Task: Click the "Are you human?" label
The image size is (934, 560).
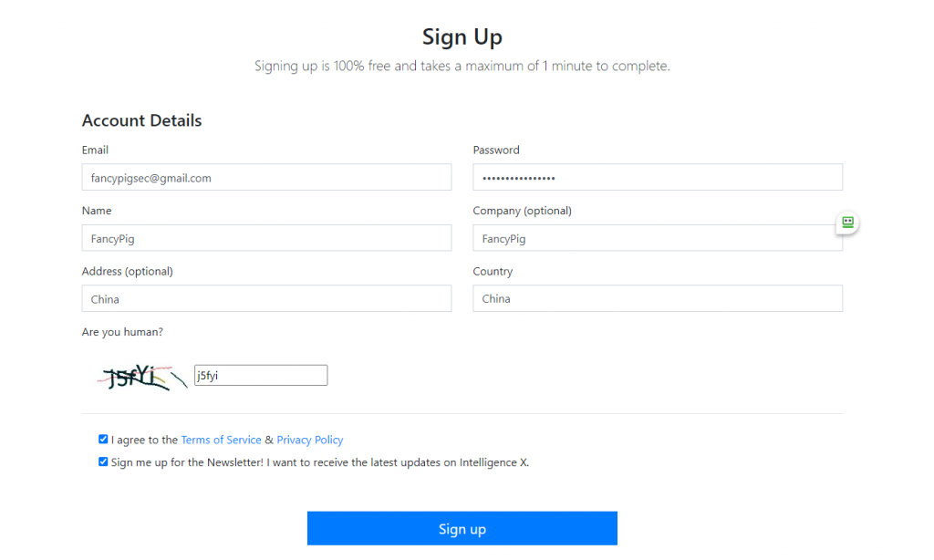Action: coord(122,332)
